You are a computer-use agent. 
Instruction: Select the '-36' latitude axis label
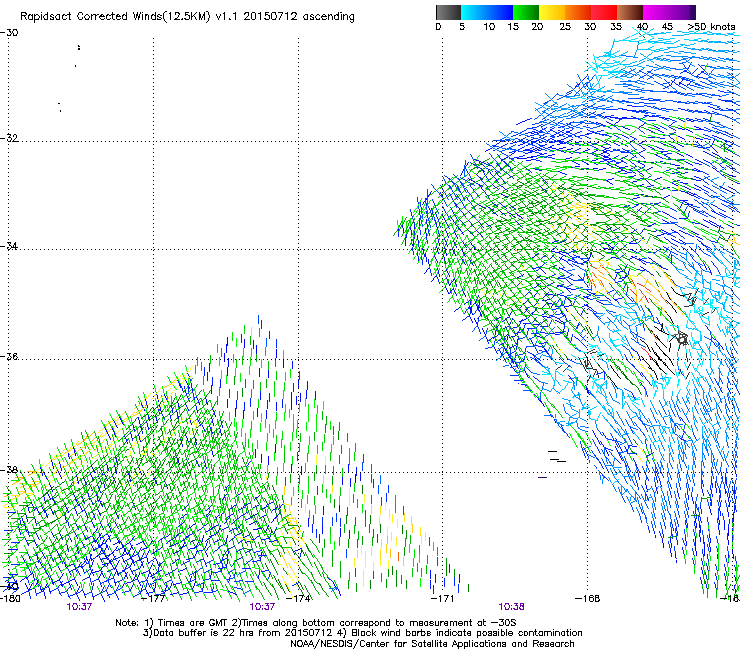(x=9, y=356)
